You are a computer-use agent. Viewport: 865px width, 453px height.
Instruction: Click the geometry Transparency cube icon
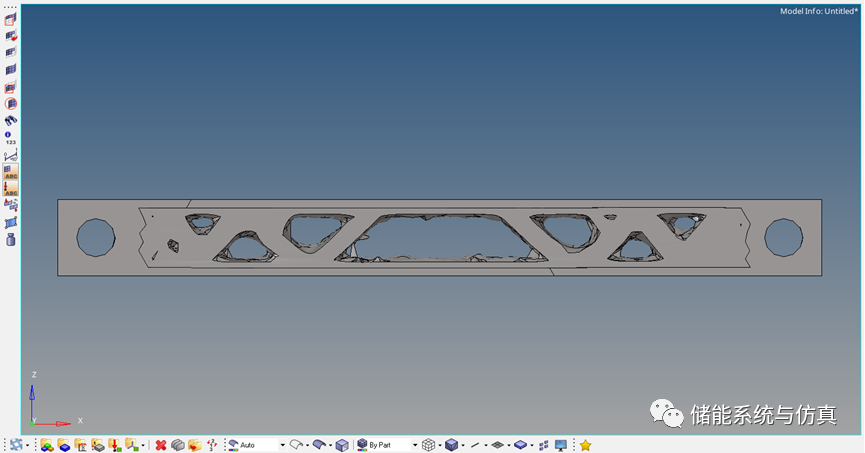pos(342,445)
